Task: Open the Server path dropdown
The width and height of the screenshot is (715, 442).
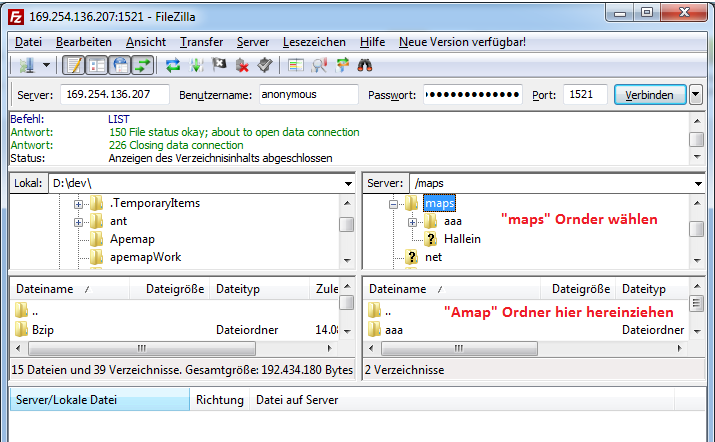Action: coord(698,183)
